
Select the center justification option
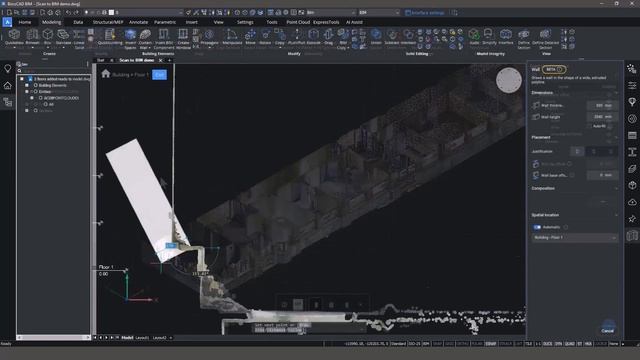(594, 151)
